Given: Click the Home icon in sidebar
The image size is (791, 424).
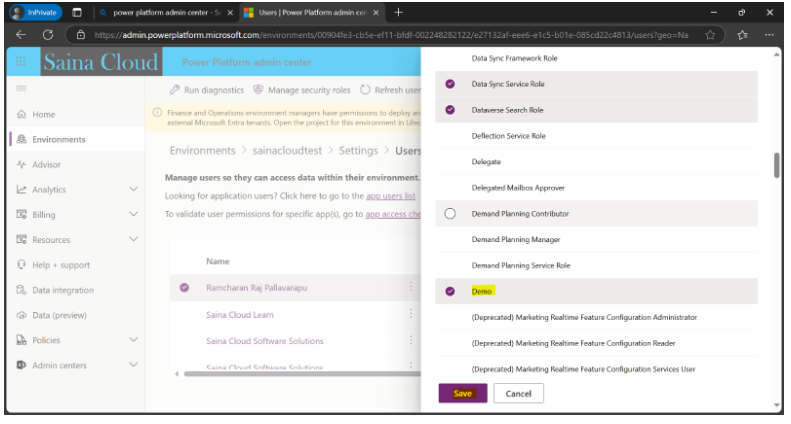Looking at the screenshot, I should [21, 114].
